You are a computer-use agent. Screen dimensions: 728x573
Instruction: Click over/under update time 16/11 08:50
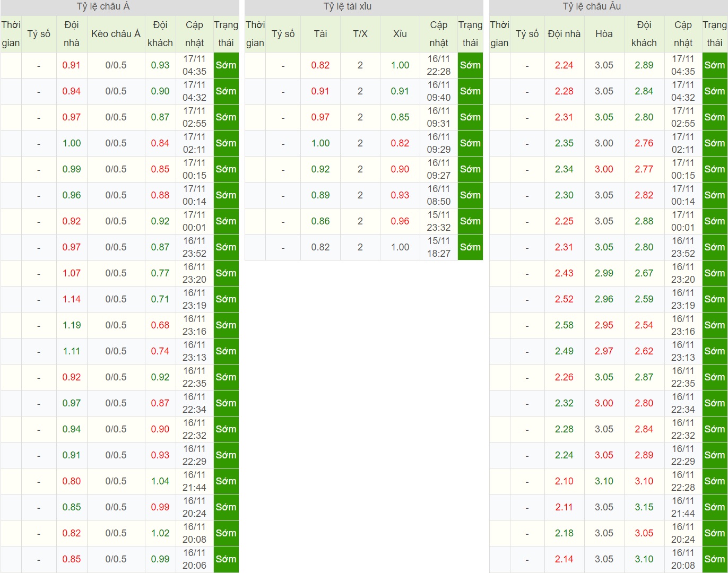point(439,195)
